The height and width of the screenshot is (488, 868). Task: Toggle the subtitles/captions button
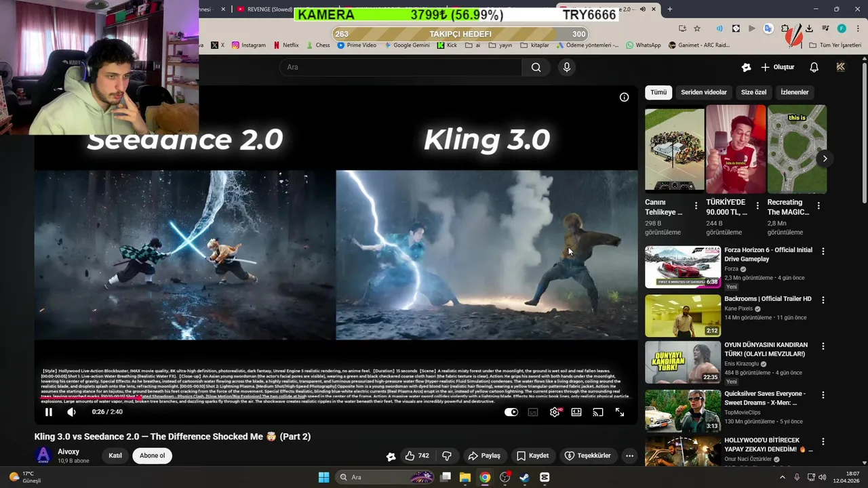click(533, 412)
